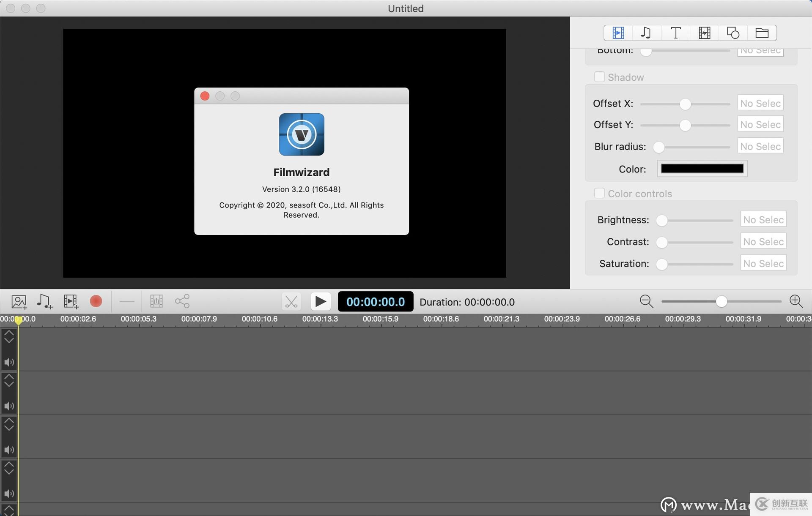812x516 pixels.
Task: Select the Add Music tool
Action: pos(44,301)
